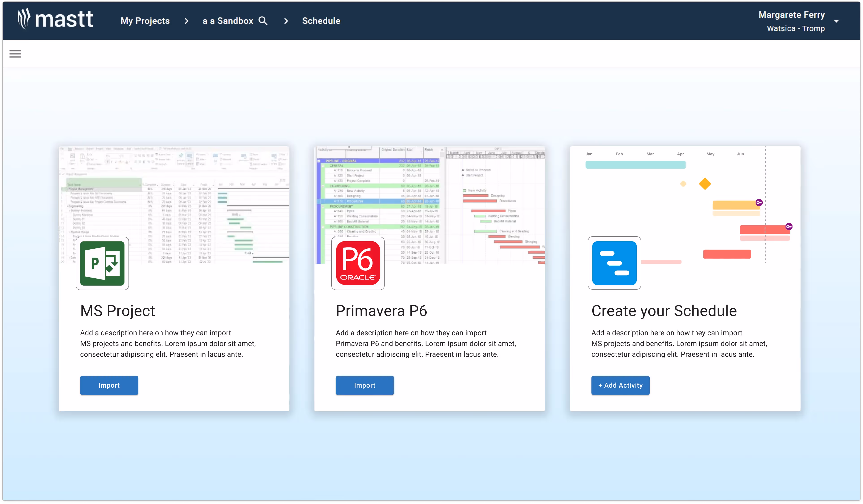Open the a a Sandbox breadcrumb
The image size is (863, 504).
[228, 21]
